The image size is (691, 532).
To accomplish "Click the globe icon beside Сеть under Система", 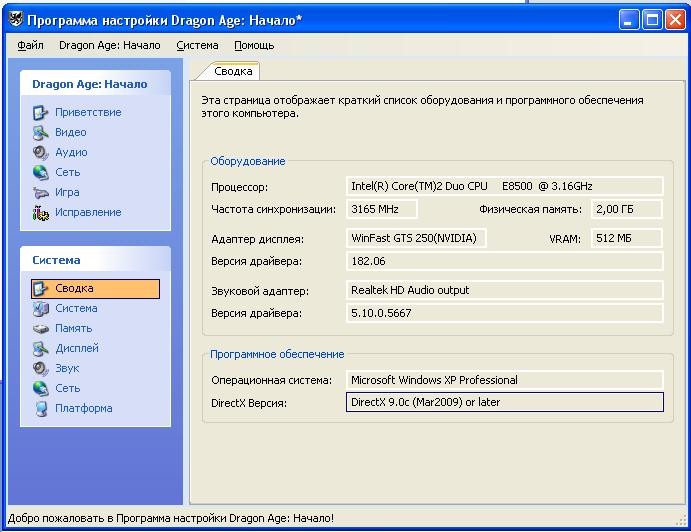I will click(41, 388).
